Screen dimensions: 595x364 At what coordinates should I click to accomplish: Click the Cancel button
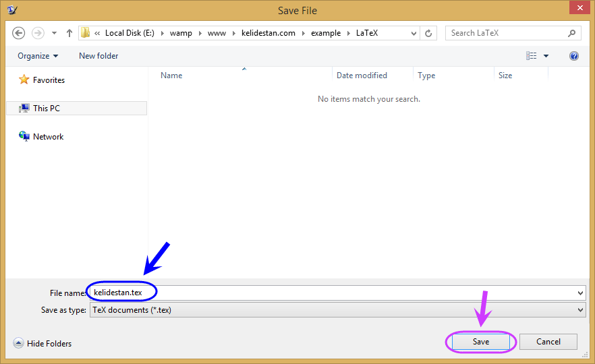tap(548, 342)
